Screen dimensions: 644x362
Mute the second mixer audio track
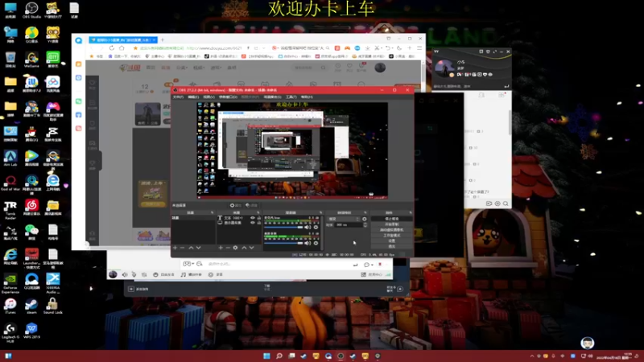coord(308,243)
